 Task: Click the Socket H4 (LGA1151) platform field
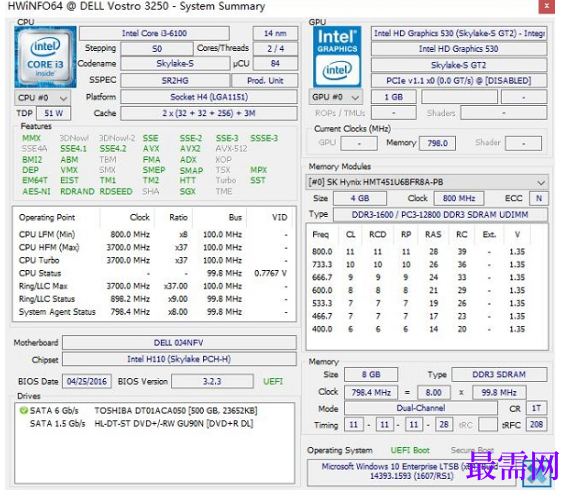[209, 97]
